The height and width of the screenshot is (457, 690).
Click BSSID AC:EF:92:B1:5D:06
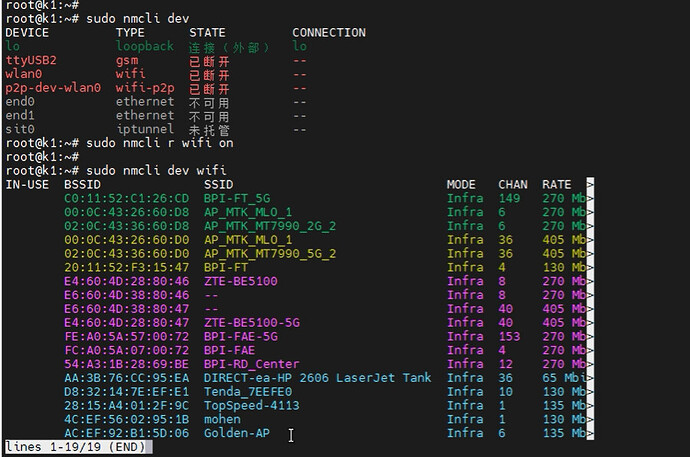[x=127, y=433]
